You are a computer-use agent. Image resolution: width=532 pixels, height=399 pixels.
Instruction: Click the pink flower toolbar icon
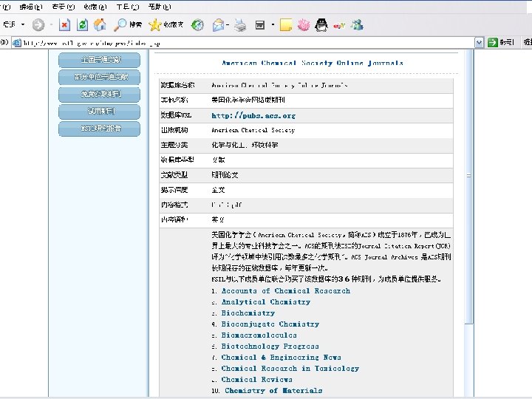point(304,25)
